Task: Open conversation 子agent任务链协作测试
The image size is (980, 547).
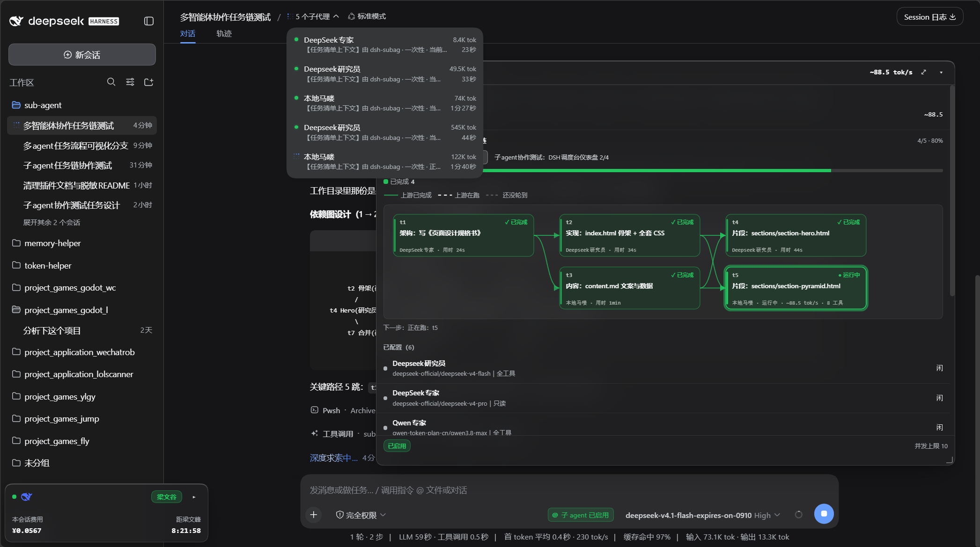Action: click(82, 165)
